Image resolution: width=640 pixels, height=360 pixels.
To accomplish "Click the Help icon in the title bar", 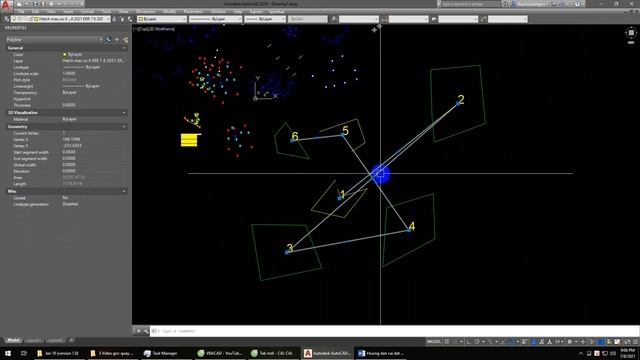I will [x=577, y=4].
